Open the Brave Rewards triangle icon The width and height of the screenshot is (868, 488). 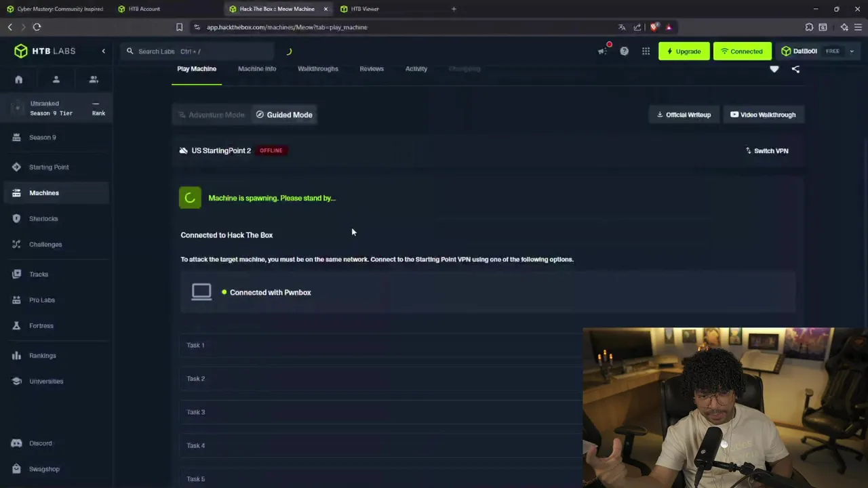669,27
